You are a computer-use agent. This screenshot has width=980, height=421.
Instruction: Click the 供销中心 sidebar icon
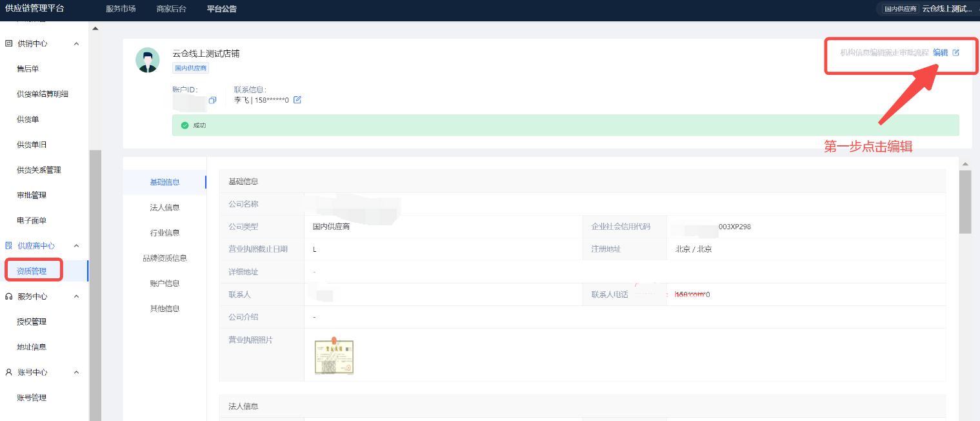pyautogui.click(x=9, y=44)
